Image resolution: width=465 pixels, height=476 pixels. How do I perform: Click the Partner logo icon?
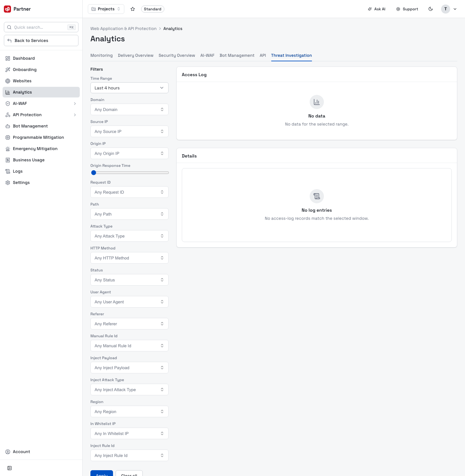pos(7,9)
